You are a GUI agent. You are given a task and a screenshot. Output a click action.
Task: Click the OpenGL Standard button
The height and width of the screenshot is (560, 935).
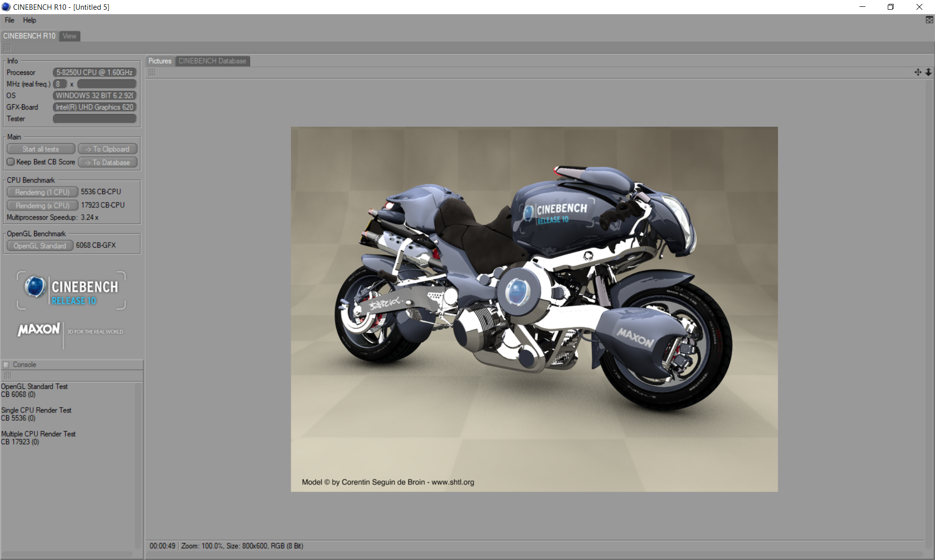click(x=40, y=246)
